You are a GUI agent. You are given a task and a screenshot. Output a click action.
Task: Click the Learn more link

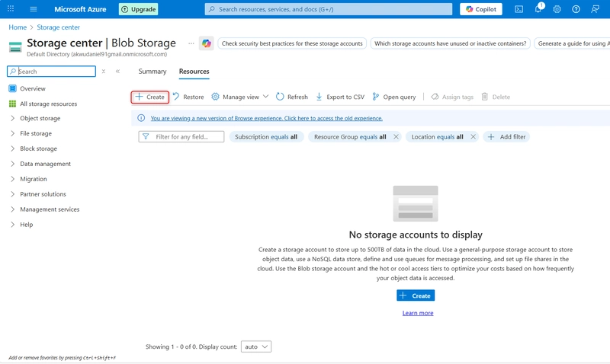(417, 313)
